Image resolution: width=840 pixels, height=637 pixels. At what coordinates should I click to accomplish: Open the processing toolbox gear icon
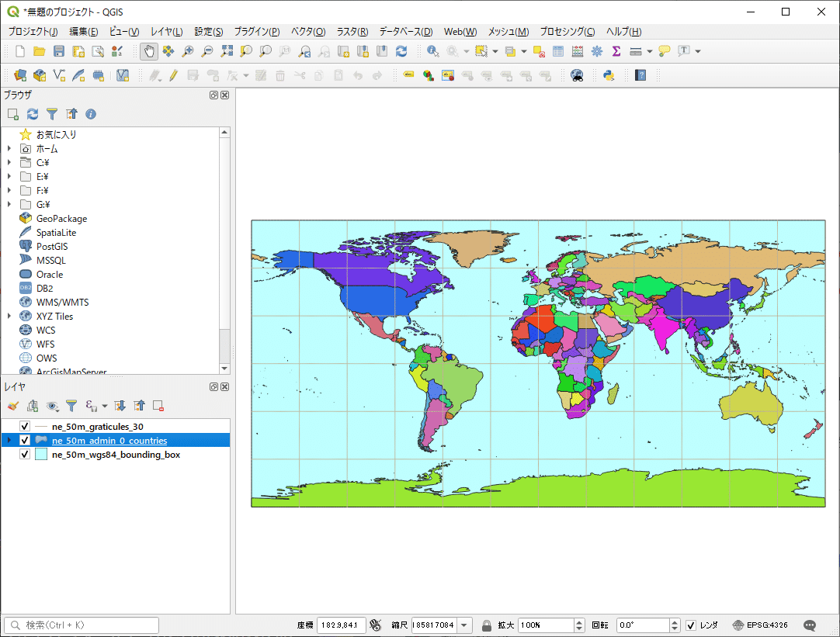tap(597, 51)
